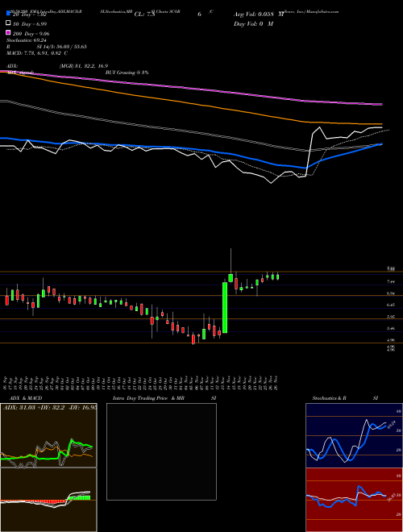403x532 pixels.
Task: Click the ADX header 'ADX: 31.03 +DY: 32.2'
Action: click(35, 407)
